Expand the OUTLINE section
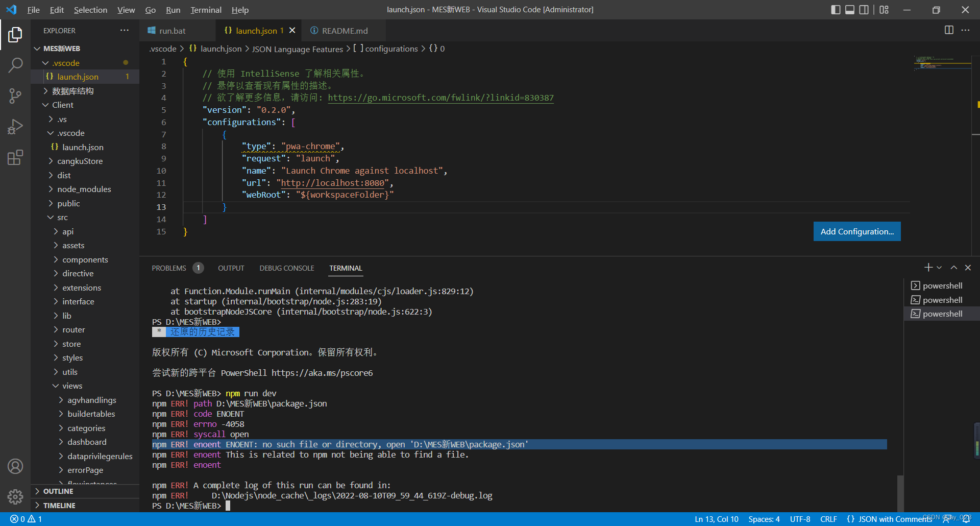The width and height of the screenshot is (980, 526). click(85, 491)
